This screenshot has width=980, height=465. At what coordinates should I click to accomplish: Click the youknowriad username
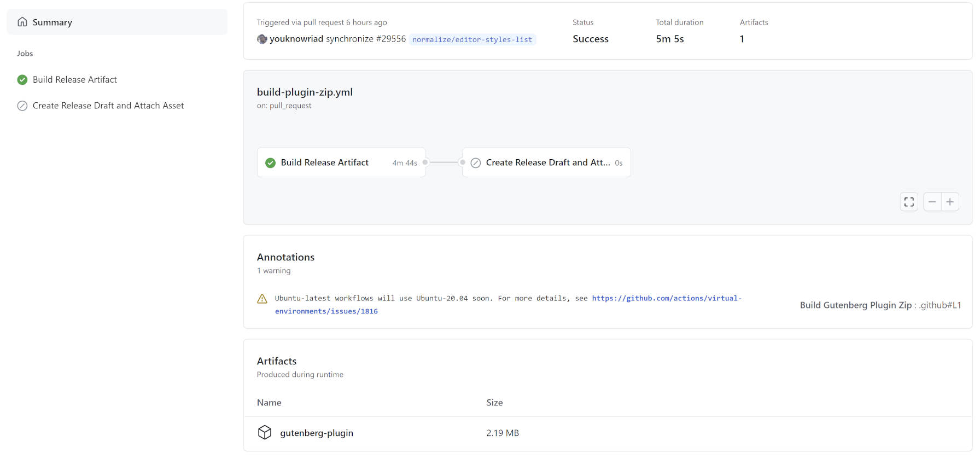coord(296,39)
